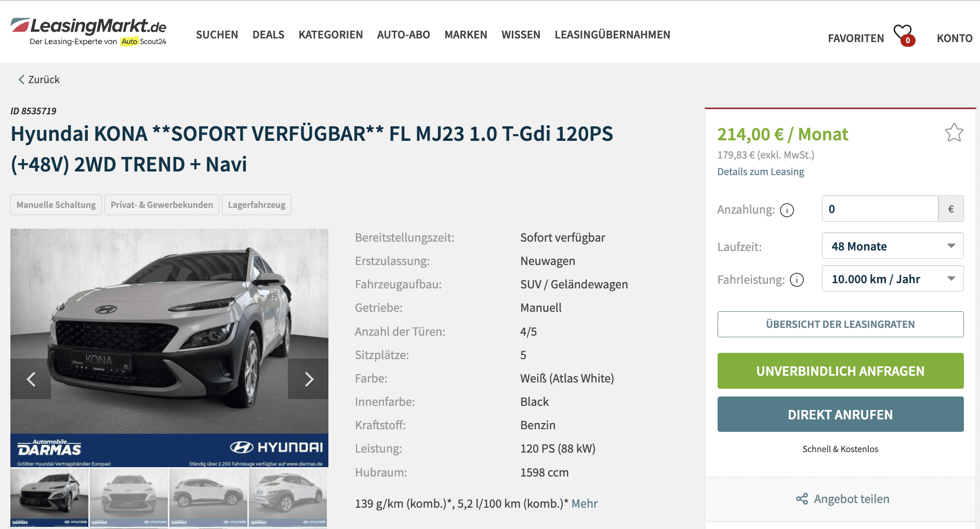This screenshot has height=529, width=980.
Task: Open the KATEGORIEN menu
Action: (330, 35)
